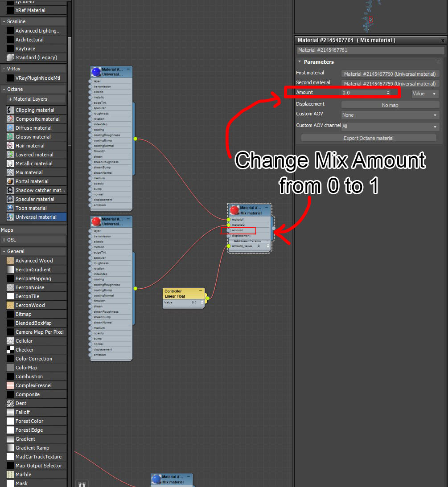Open the Custom AOV channel dropdown
This screenshot has width=448, height=487.
(390, 127)
